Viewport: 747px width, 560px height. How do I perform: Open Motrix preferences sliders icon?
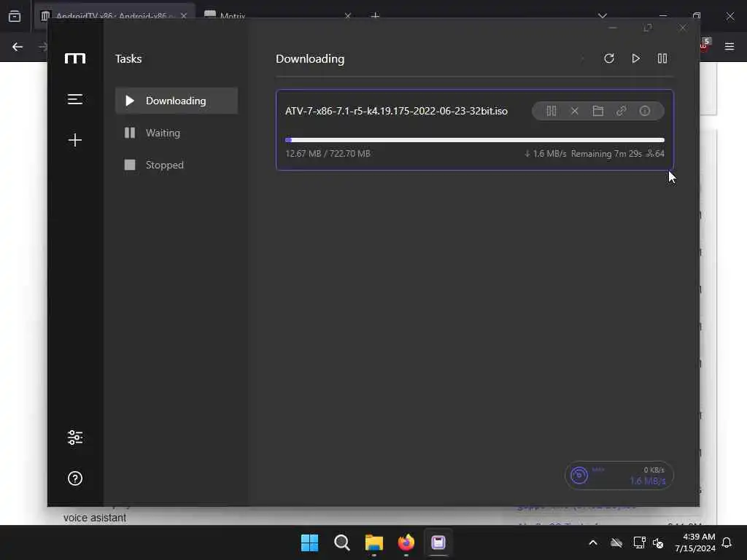click(75, 437)
